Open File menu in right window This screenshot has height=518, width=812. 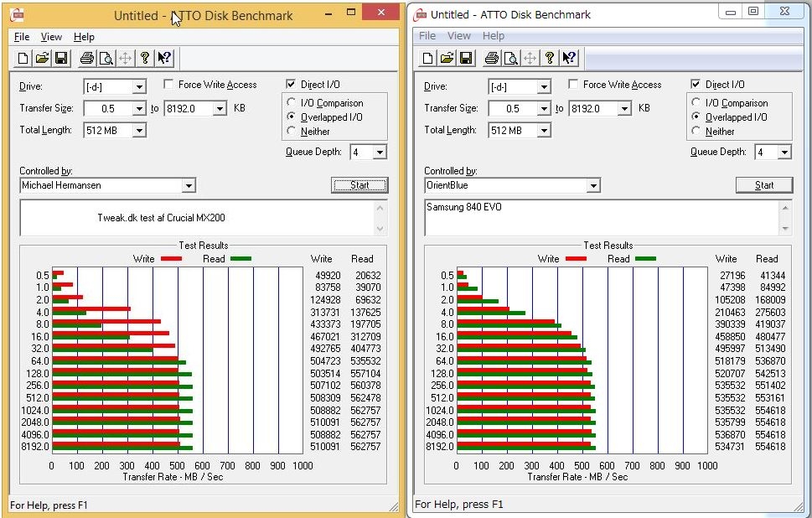(x=427, y=36)
